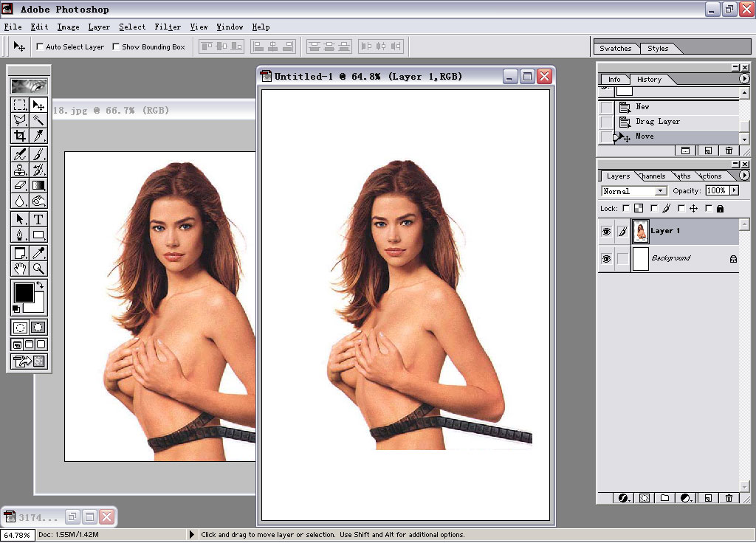Click the Layer 1 thumbnail
Image resolution: width=756 pixels, height=543 pixels.
pos(640,231)
